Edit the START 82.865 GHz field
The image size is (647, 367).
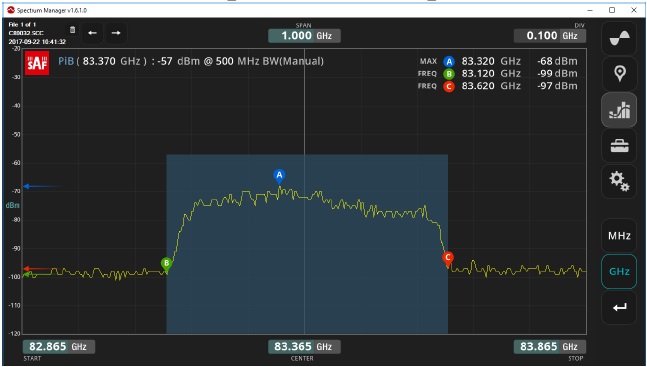[x=59, y=347]
